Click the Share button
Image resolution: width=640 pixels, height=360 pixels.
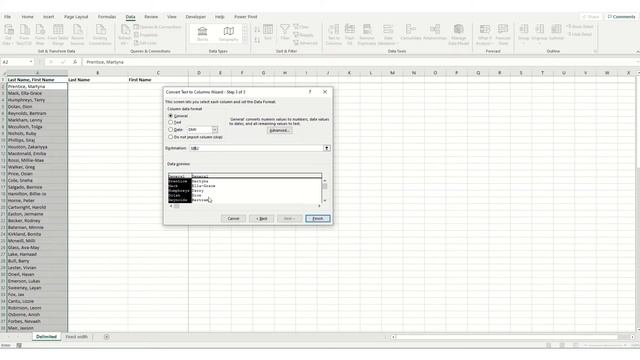coord(591,17)
